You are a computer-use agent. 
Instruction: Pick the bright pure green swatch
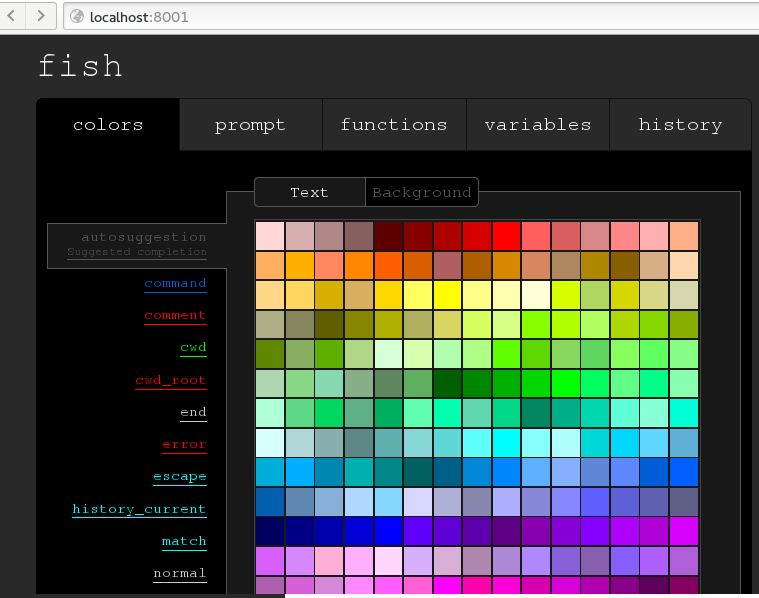565,383
